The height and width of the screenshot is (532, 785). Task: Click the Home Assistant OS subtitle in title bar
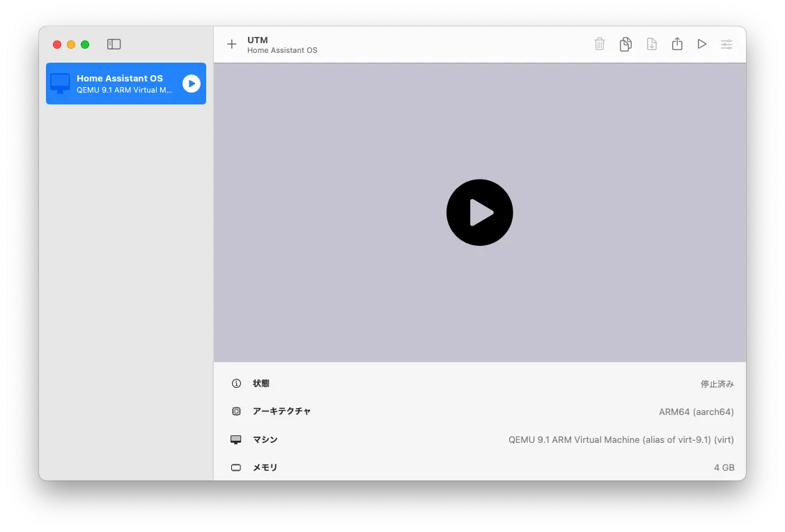pos(282,51)
